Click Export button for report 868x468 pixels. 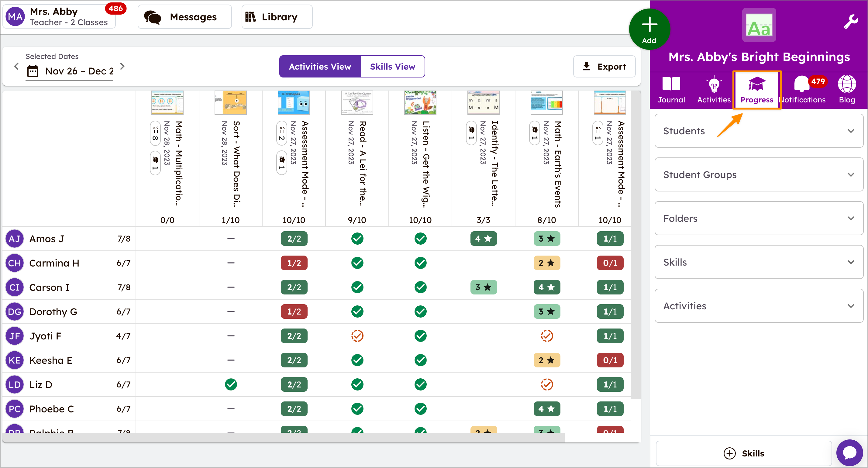pos(604,66)
